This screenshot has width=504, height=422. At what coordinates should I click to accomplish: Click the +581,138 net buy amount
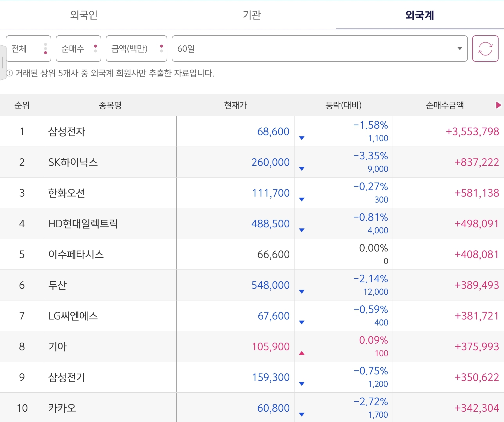(477, 193)
